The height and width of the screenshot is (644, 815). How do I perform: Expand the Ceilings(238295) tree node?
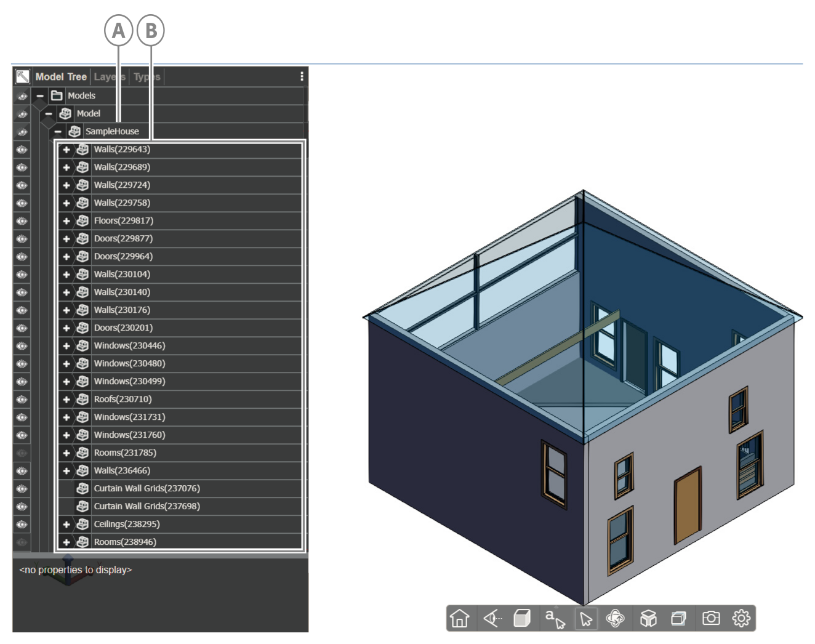click(x=66, y=525)
